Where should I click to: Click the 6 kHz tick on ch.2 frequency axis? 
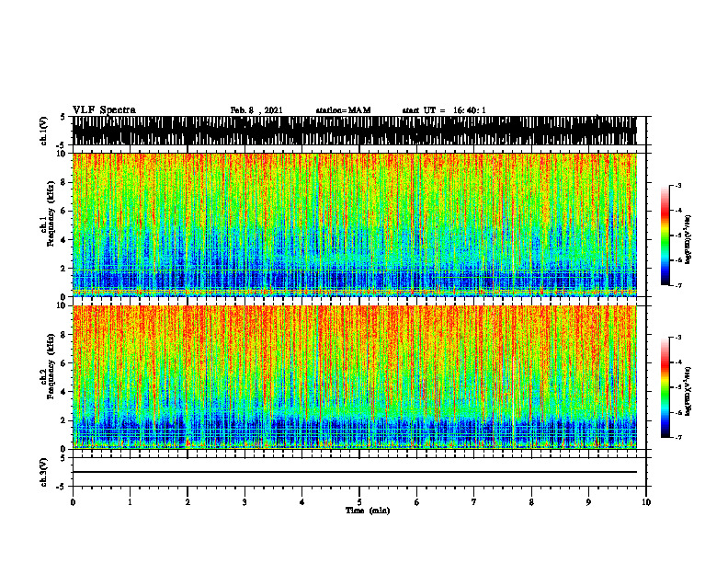(x=64, y=363)
